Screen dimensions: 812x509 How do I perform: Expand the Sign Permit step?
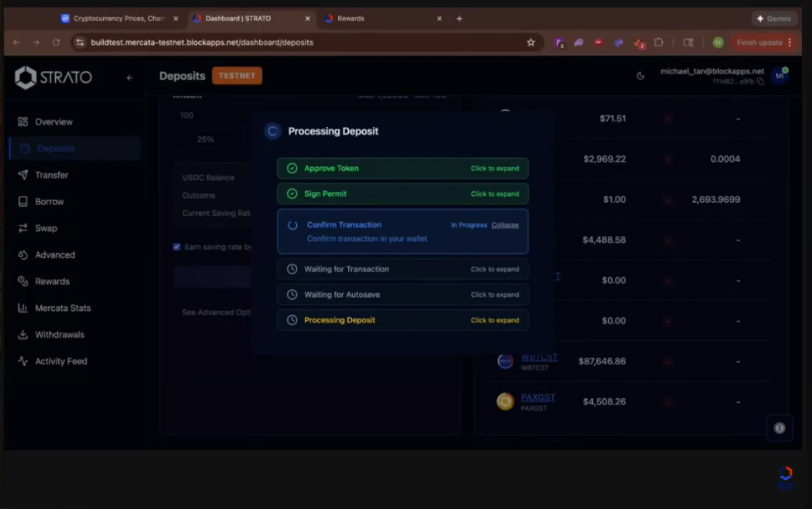tap(494, 194)
